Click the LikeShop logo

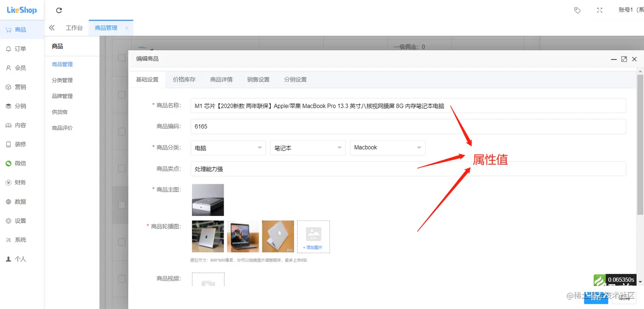coord(22,10)
